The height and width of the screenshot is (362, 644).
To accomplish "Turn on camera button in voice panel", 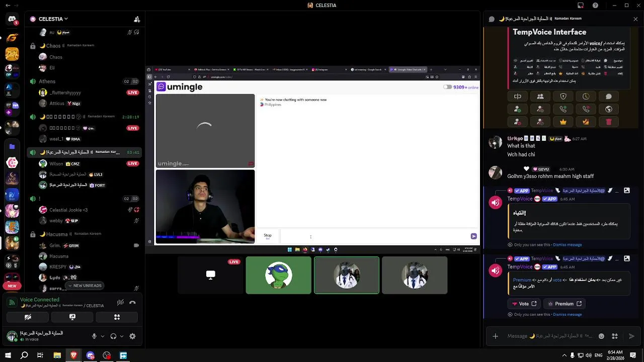I will (x=28, y=317).
